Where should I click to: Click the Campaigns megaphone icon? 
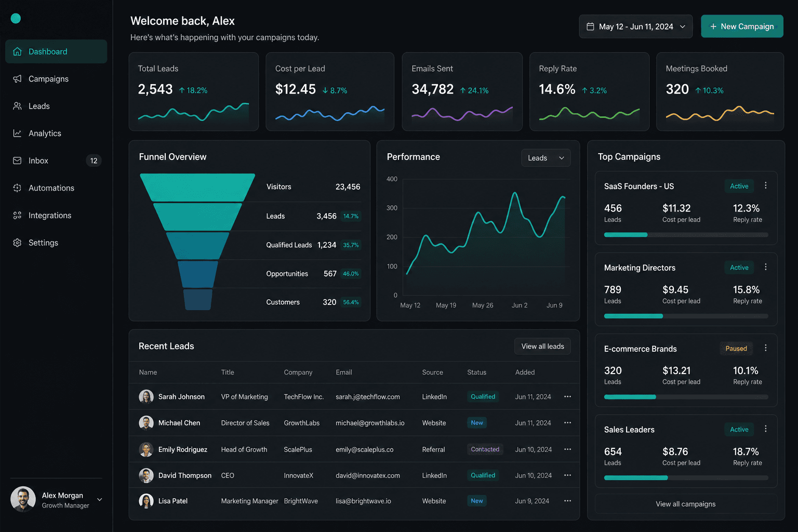[x=17, y=79]
